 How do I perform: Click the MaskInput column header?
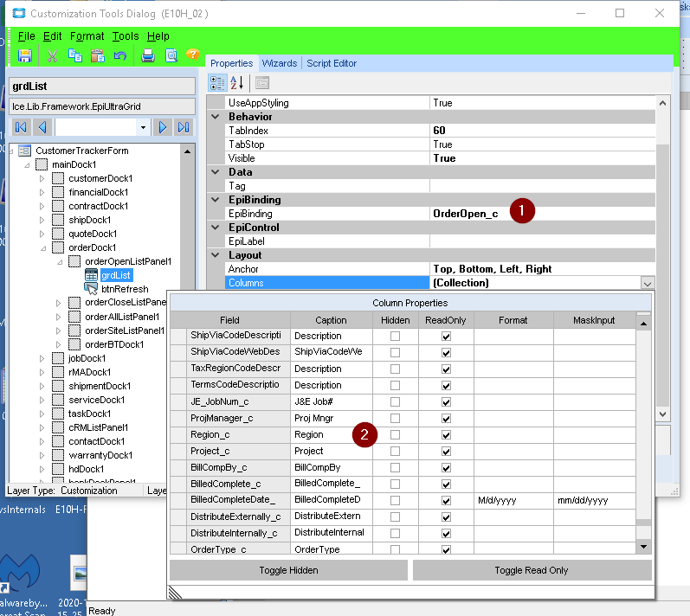point(594,320)
